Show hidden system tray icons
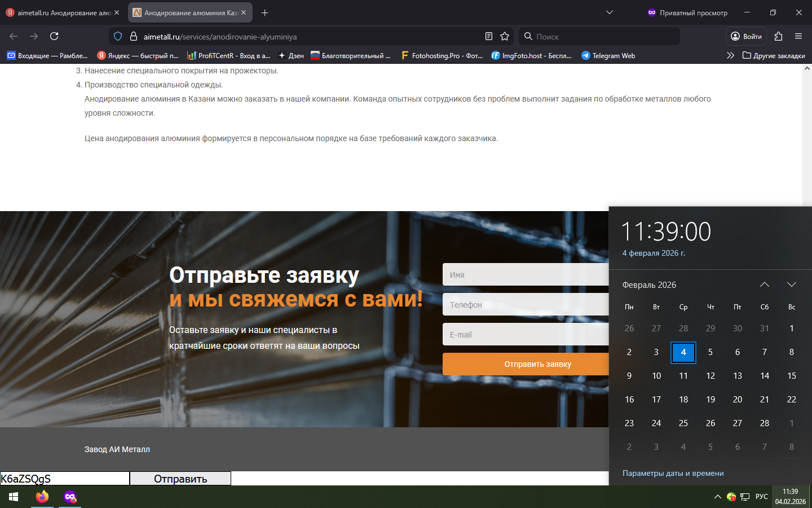812x508 pixels. pos(717,497)
